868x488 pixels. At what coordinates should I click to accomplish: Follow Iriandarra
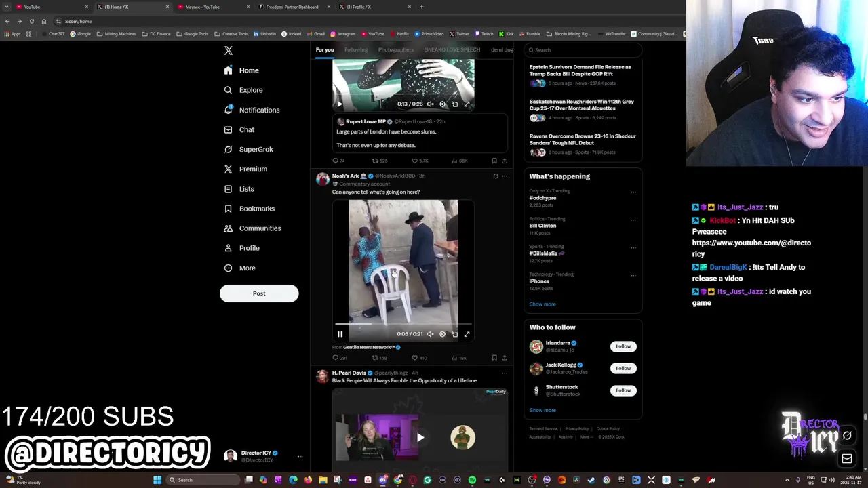(x=623, y=346)
